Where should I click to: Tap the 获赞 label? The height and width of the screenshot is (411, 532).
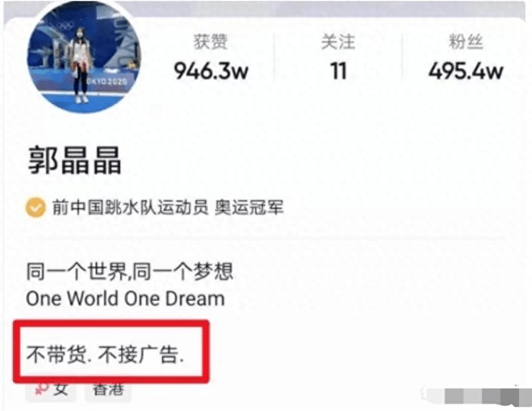[211, 42]
